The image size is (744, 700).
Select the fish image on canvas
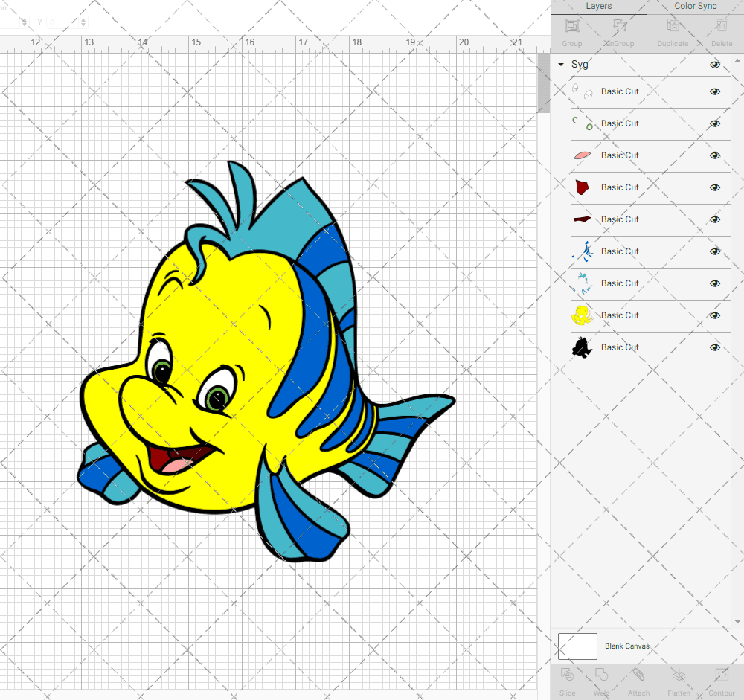[x=266, y=362]
